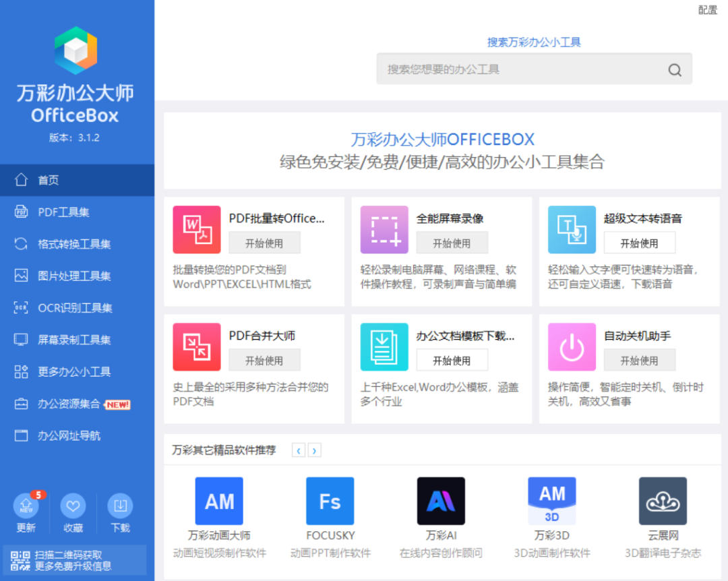Open the 万彩3D AM 3D icon
The height and width of the screenshot is (581, 728).
coord(552,501)
